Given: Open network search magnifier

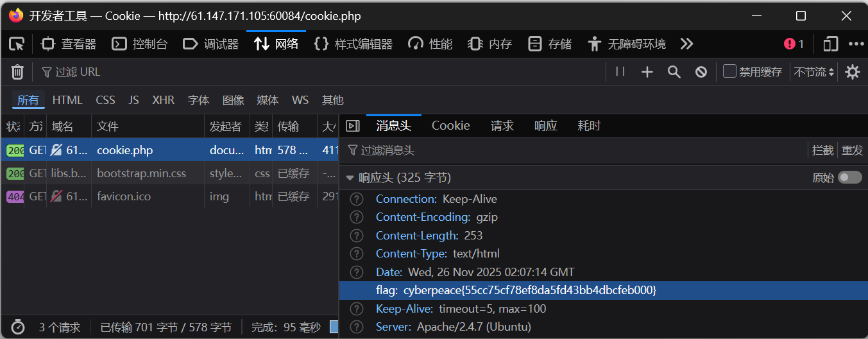Looking at the screenshot, I should [x=674, y=72].
